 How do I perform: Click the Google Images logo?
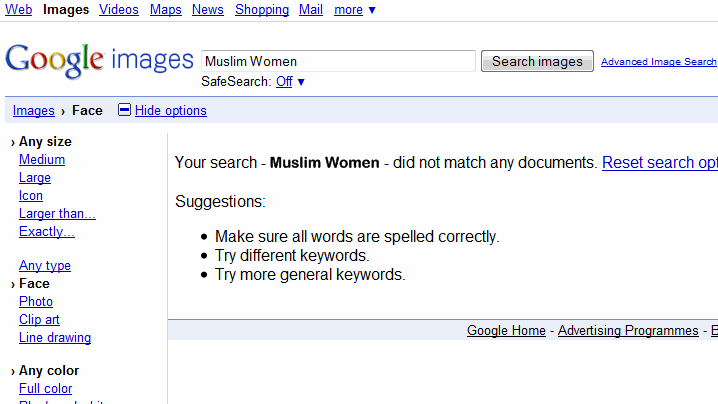(99, 61)
